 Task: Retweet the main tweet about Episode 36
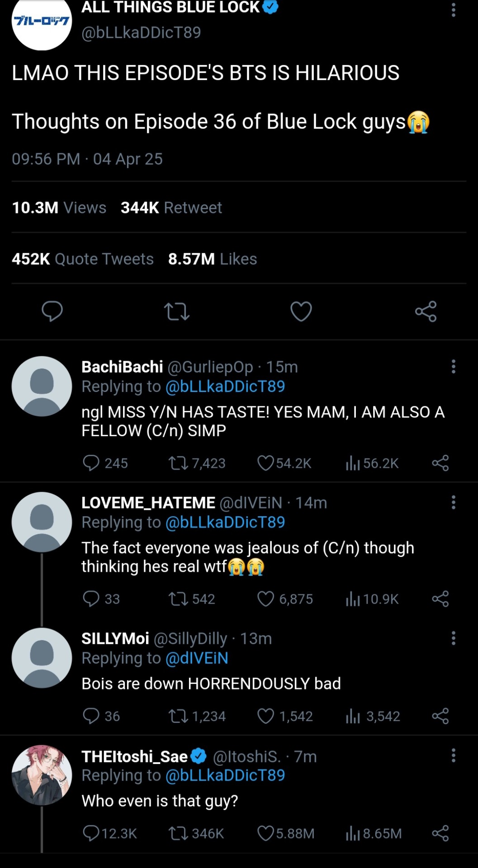coord(176,311)
